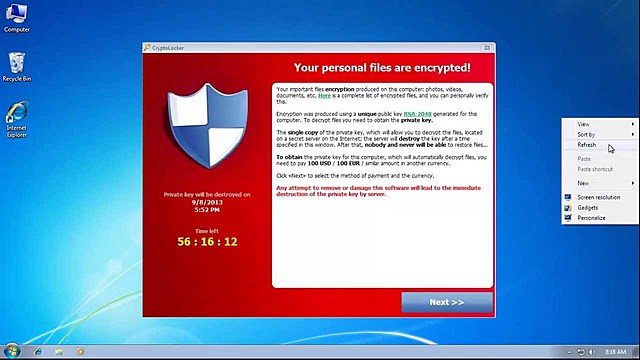Image resolution: width=640 pixels, height=360 pixels.
Task: Follow the RSA-2048 link
Action: tap(418, 114)
